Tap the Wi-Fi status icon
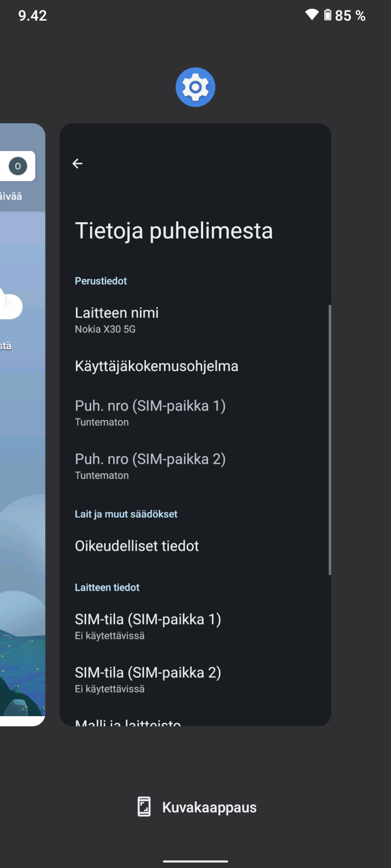Viewport: 391px width, 868px height. click(312, 15)
